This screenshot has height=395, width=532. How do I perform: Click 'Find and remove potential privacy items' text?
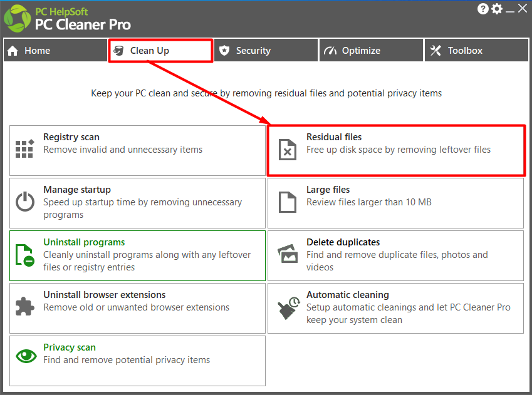tap(127, 360)
